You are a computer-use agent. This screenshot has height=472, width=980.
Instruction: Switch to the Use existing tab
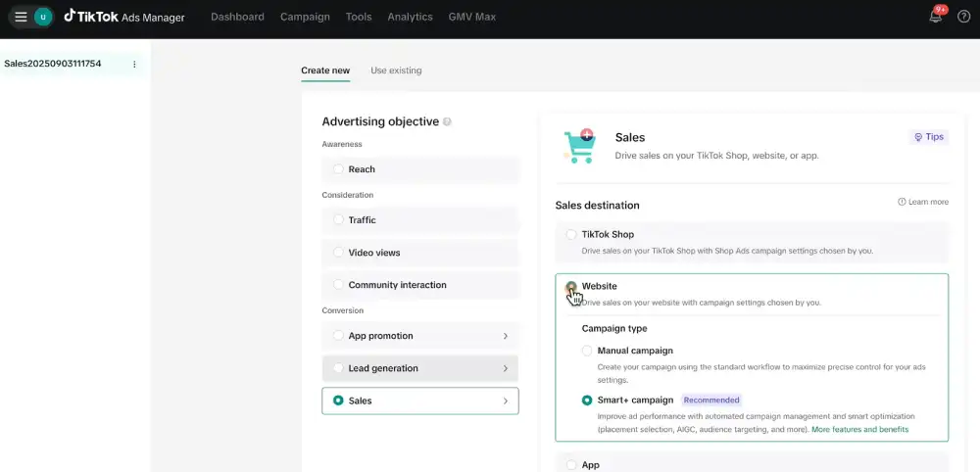[x=396, y=71]
